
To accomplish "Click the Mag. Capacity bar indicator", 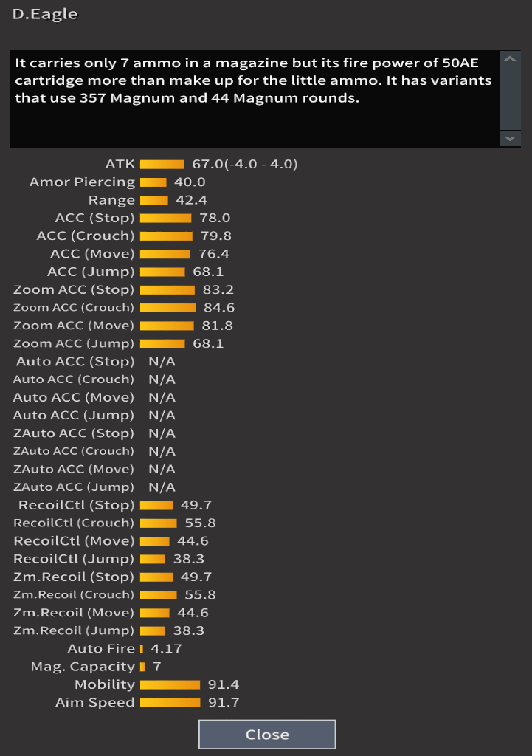I will pos(142,667).
